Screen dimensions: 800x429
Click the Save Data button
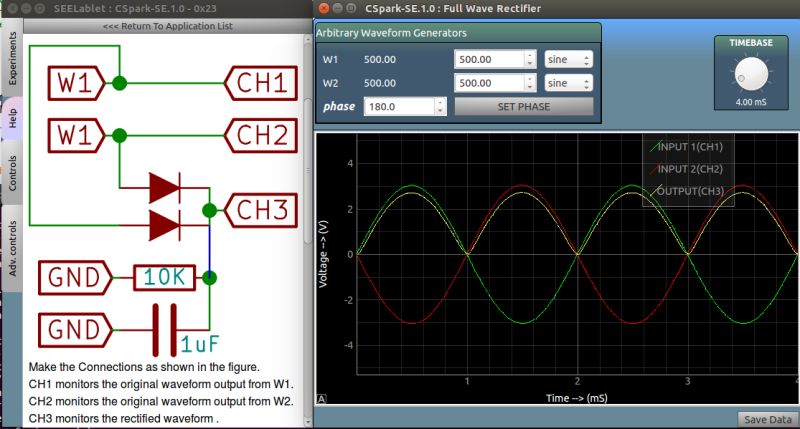[767, 419]
